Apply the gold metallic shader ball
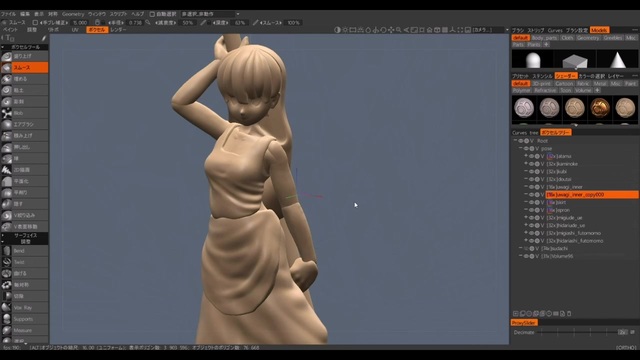The height and width of the screenshot is (360, 640). click(x=600, y=108)
